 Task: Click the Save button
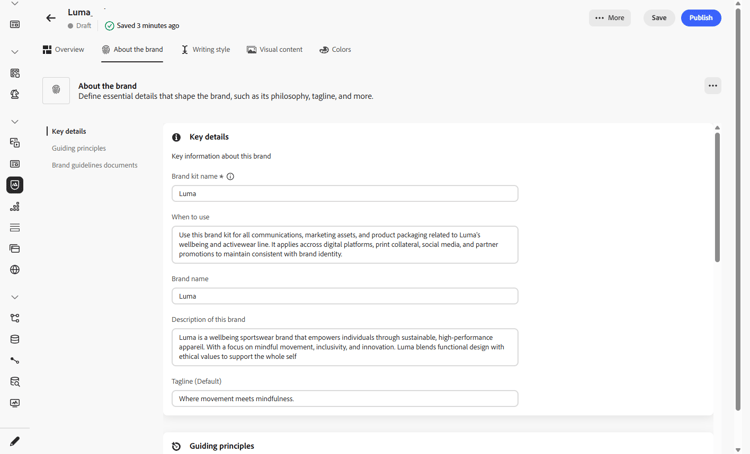pyautogui.click(x=658, y=18)
